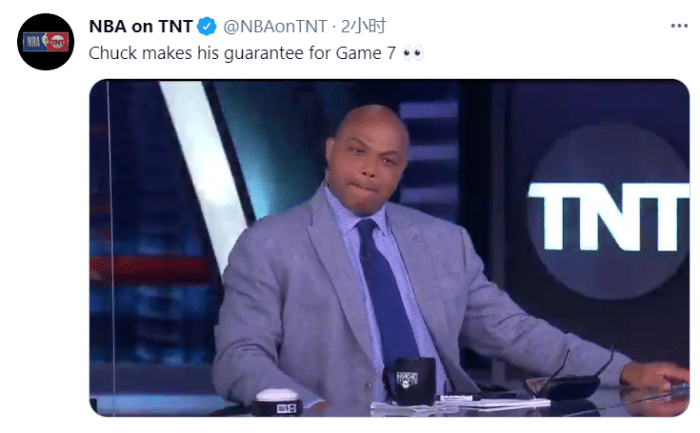Click the presenter's hand at the desk edge

[x=654, y=375]
